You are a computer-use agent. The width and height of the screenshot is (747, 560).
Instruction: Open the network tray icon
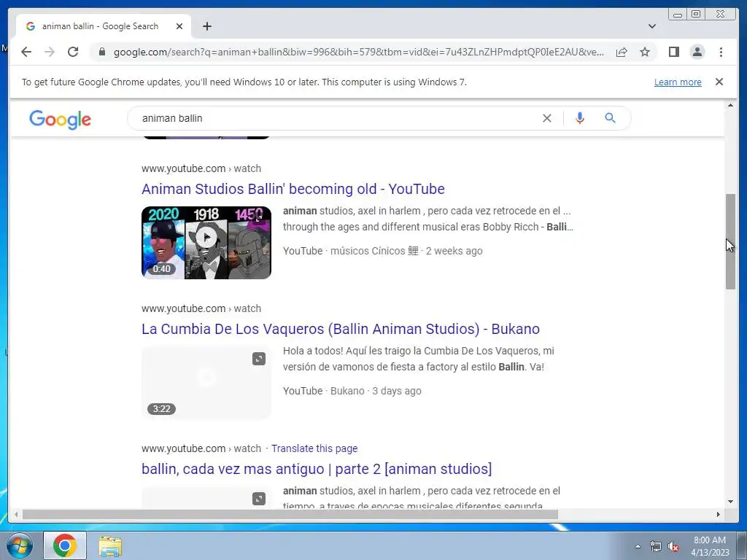656,546
